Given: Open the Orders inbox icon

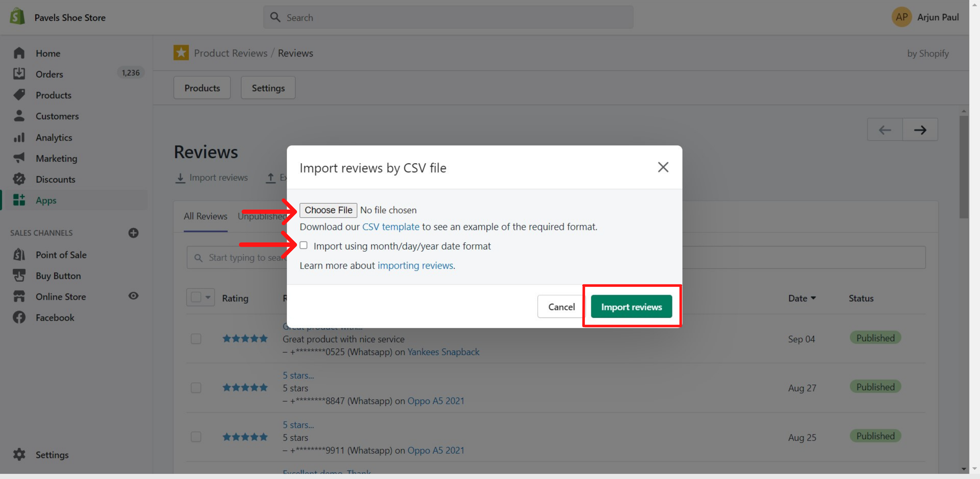Looking at the screenshot, I should click(x=19, y=74).
